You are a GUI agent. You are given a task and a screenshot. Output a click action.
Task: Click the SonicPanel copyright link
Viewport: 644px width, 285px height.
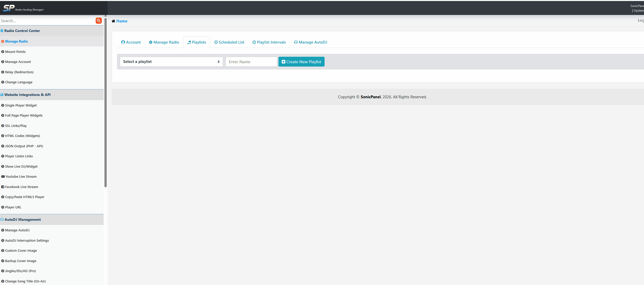point(370,97)
